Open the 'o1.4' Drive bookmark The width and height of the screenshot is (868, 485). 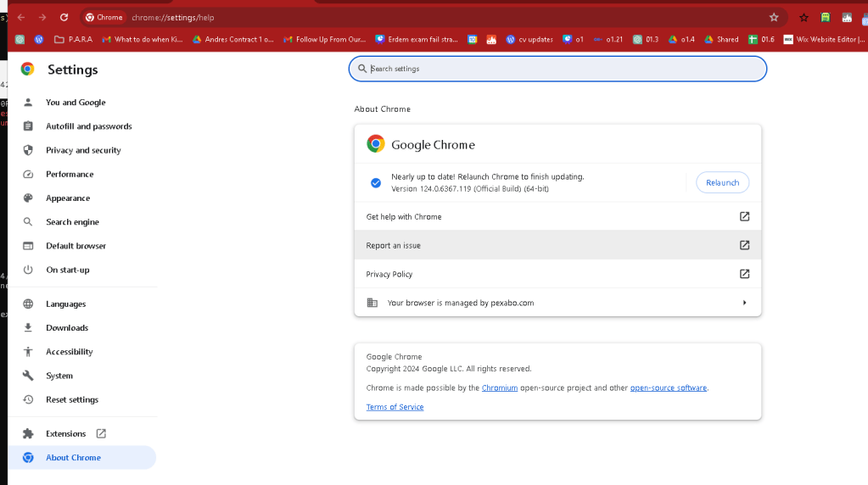click(x=681, y=39)
